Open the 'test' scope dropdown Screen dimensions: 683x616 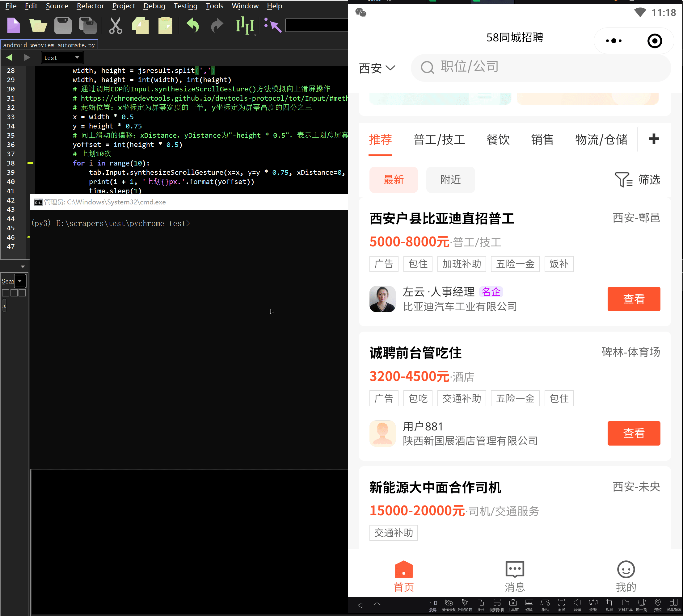[62, 57]
